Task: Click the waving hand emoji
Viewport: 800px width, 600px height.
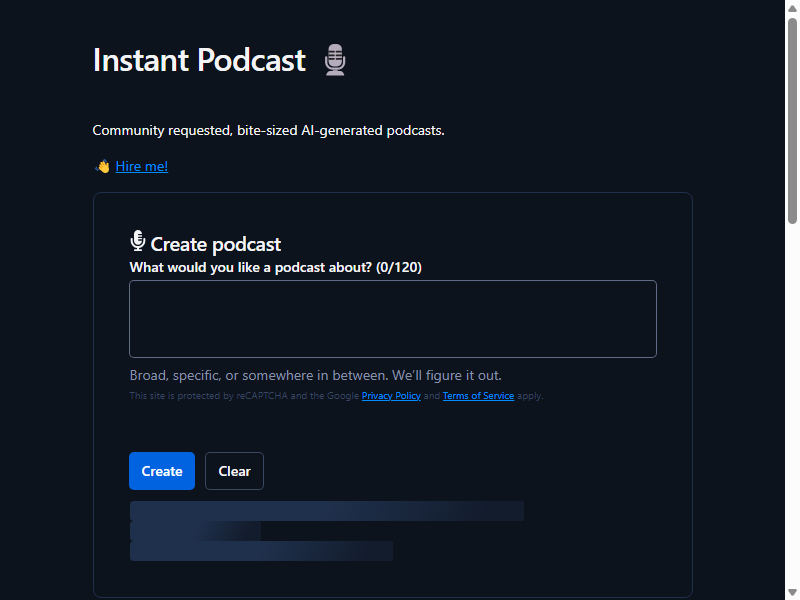Action: pyautogui.click(x=103, y=166)
